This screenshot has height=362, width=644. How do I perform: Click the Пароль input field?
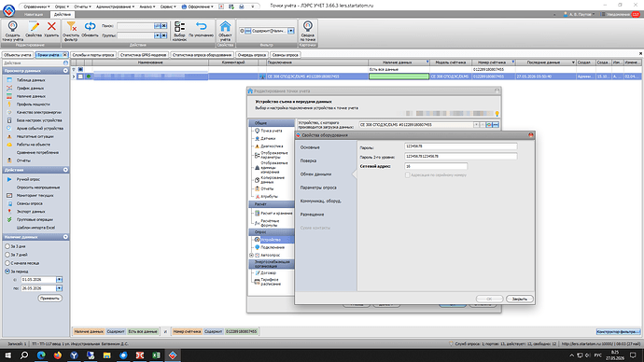point(460,146)
